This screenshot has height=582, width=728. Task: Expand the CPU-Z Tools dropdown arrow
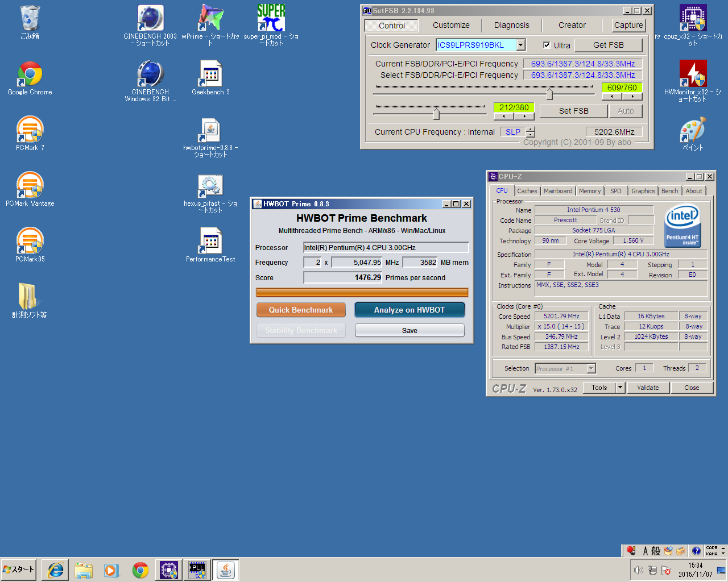pos(621,388)
